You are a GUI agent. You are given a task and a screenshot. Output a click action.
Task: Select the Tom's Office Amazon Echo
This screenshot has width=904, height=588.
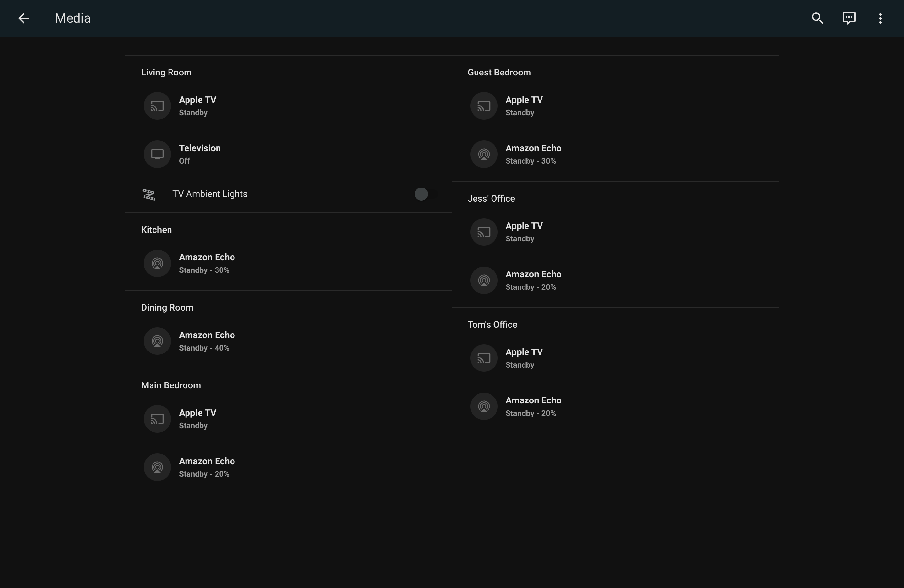pos(533,401)
